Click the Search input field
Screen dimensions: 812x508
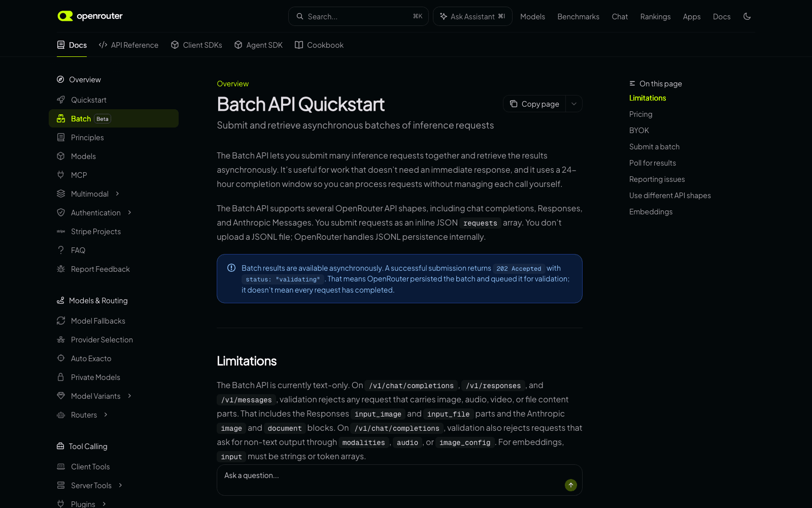coord(358,16)
